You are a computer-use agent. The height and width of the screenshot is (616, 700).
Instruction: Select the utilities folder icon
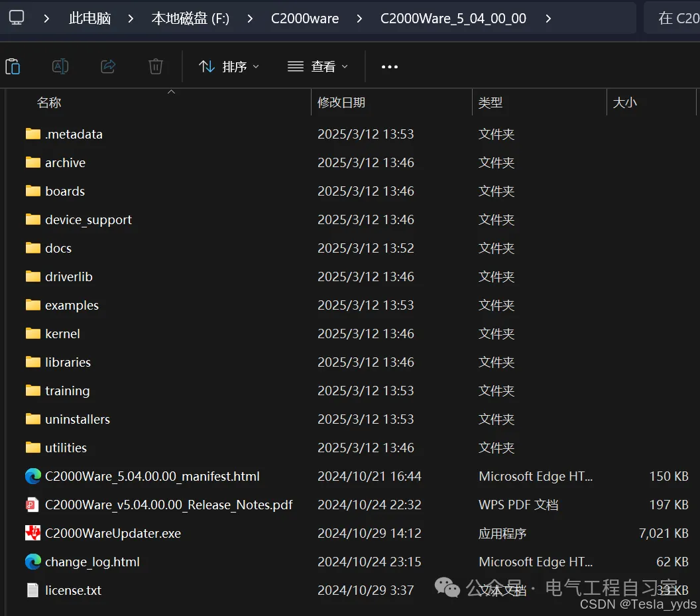[33, 448]
